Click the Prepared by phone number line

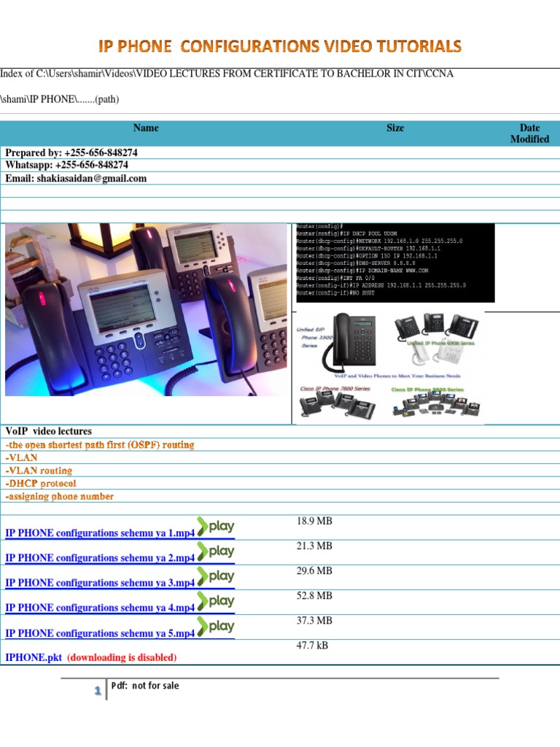coord(71,152)
